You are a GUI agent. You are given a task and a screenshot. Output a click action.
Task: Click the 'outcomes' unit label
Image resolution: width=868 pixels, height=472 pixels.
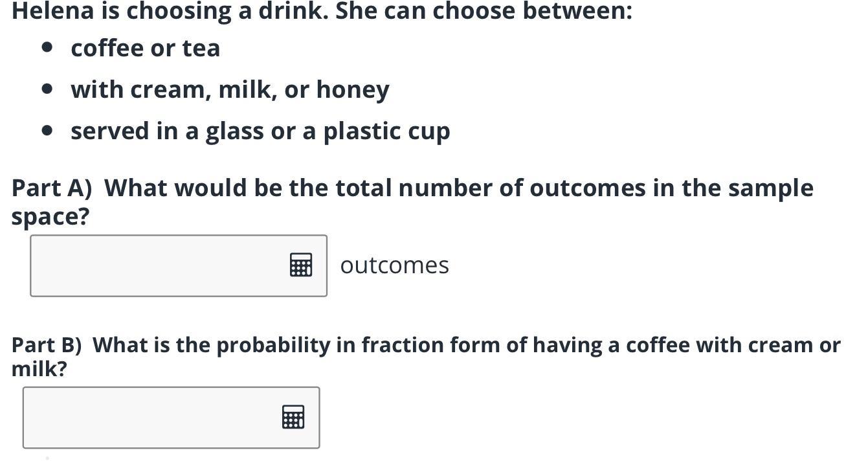[x=394, y=265]
